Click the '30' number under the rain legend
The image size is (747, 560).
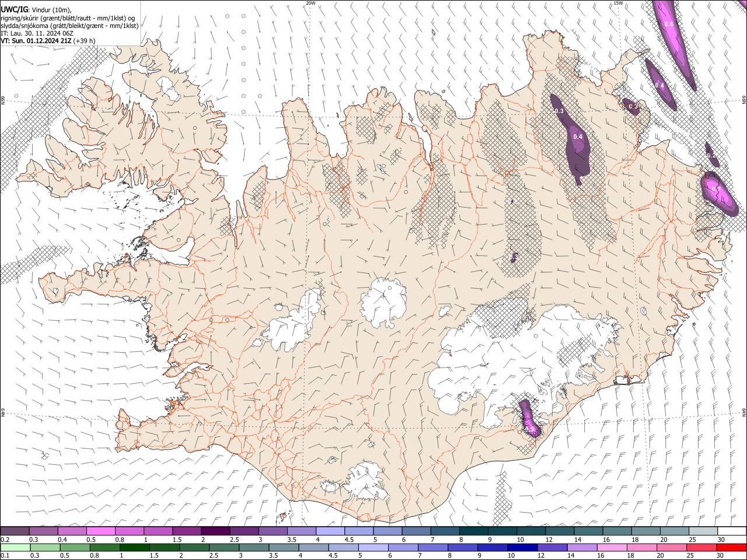coord(721,556)
